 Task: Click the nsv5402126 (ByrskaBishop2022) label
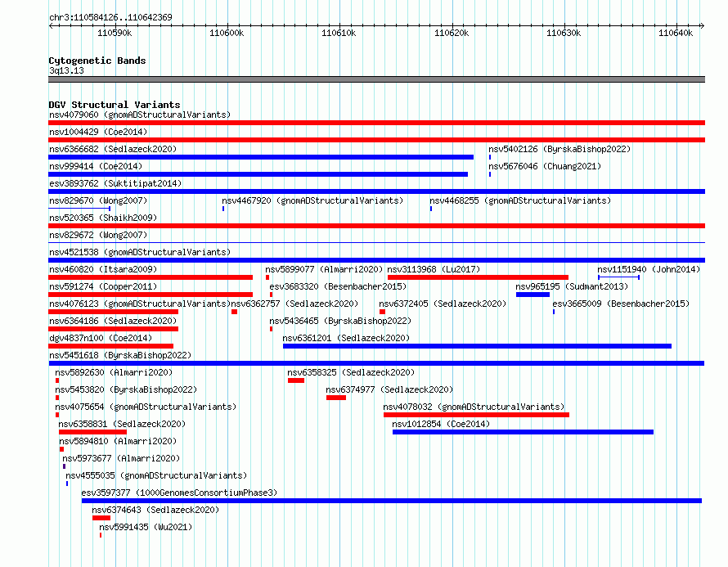[x=559, y=149]
